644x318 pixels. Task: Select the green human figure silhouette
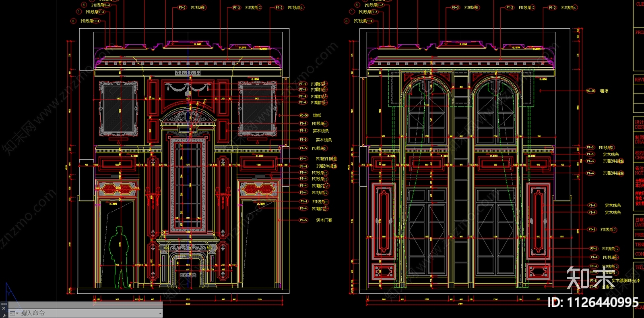119,257
